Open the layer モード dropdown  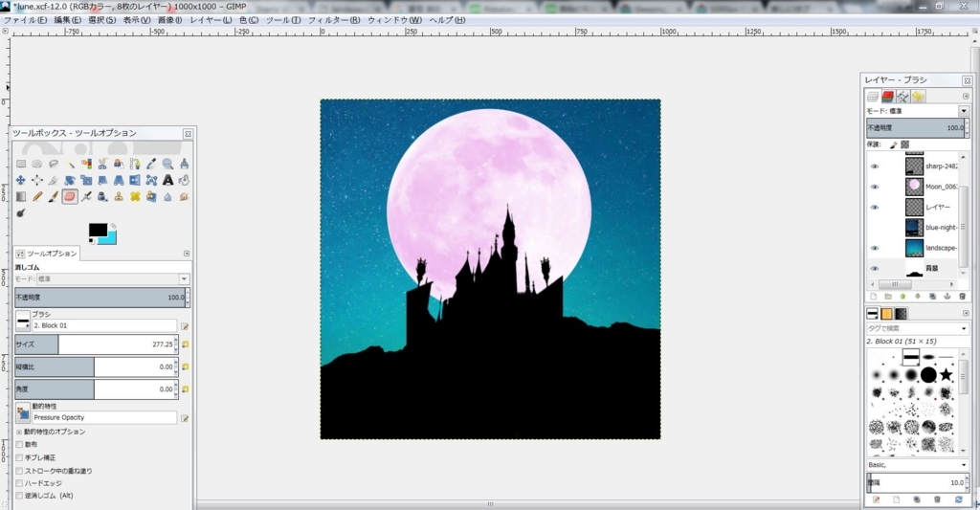(x=963, y=111)
